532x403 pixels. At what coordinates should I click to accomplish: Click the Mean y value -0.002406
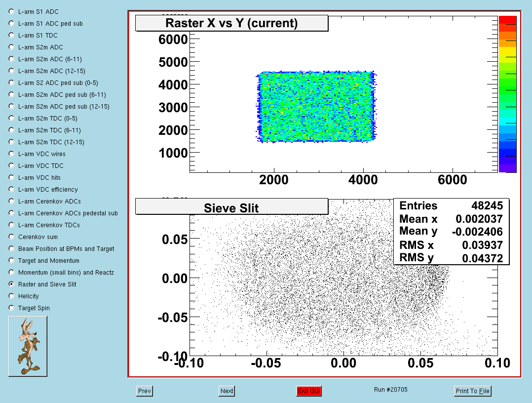(x=477, y=232)
